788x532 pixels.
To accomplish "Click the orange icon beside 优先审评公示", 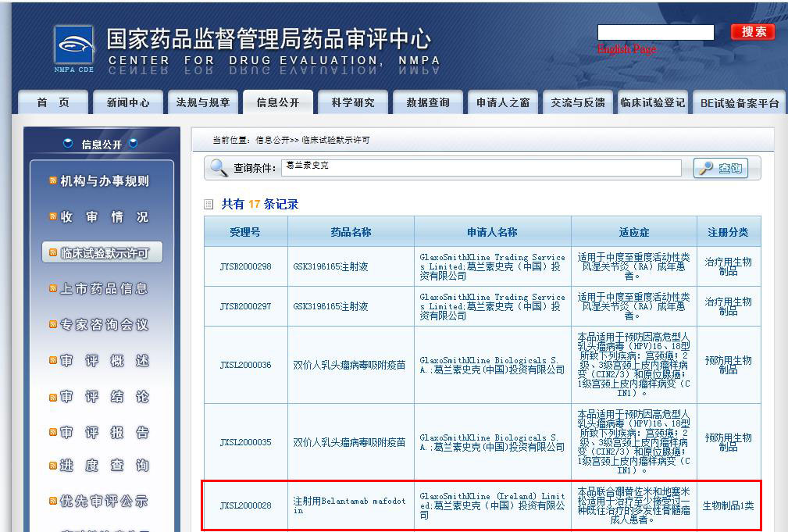I will [x=53, y=502].
